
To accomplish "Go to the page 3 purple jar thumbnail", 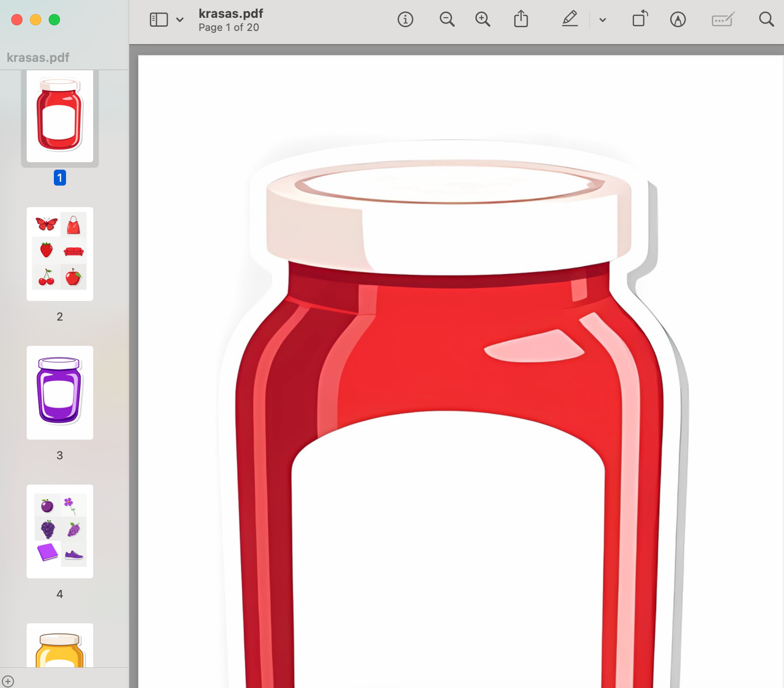I will [60, 393].
